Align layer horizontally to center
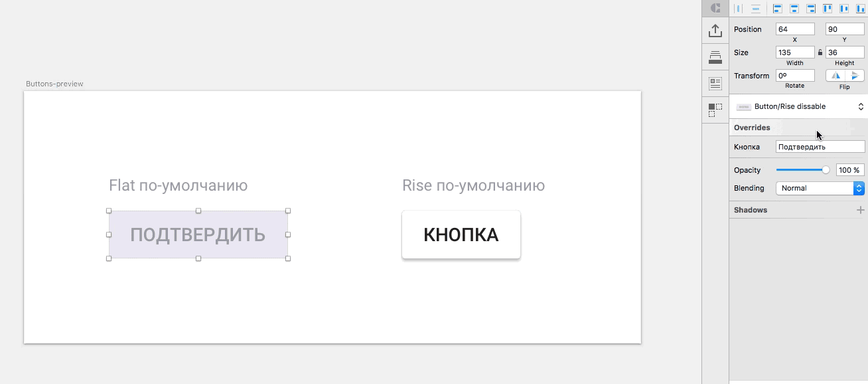The width and height of the screenshot is (868, 384). [x=794, y=9]
